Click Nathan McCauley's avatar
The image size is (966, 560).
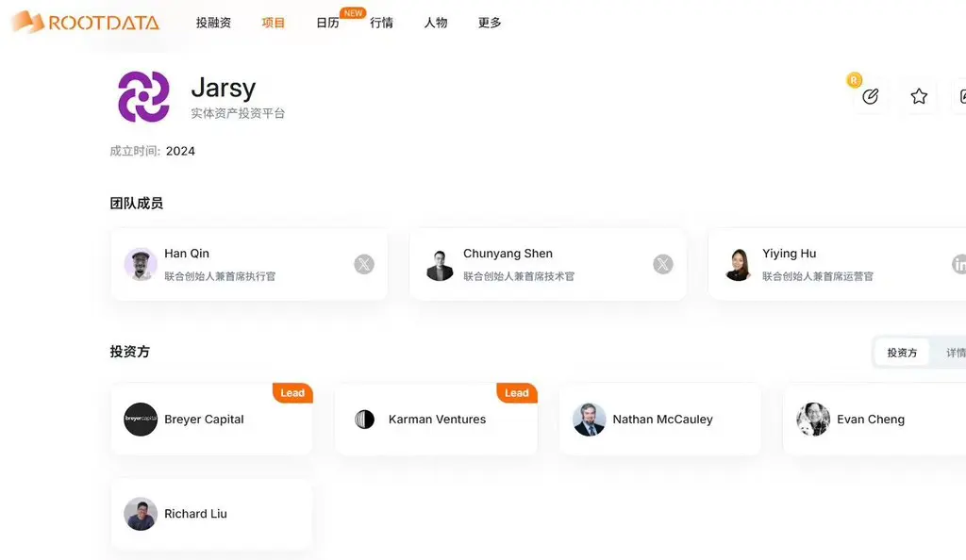589,420
